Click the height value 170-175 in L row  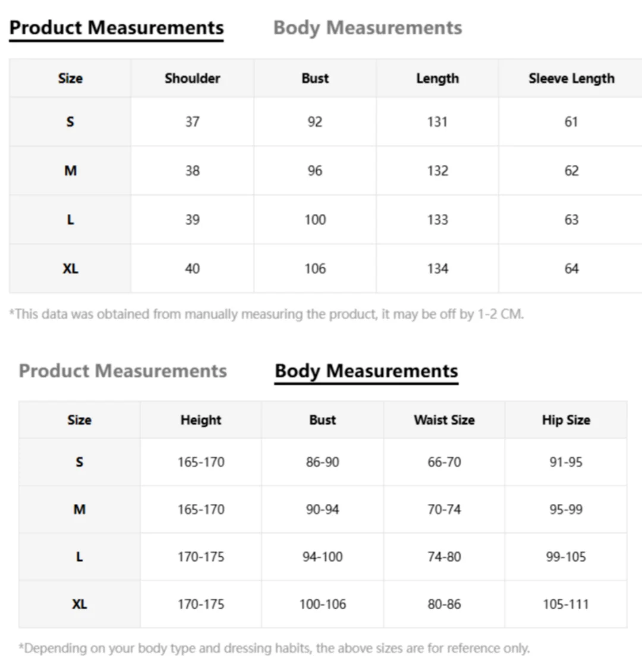(x=201, y=557)
